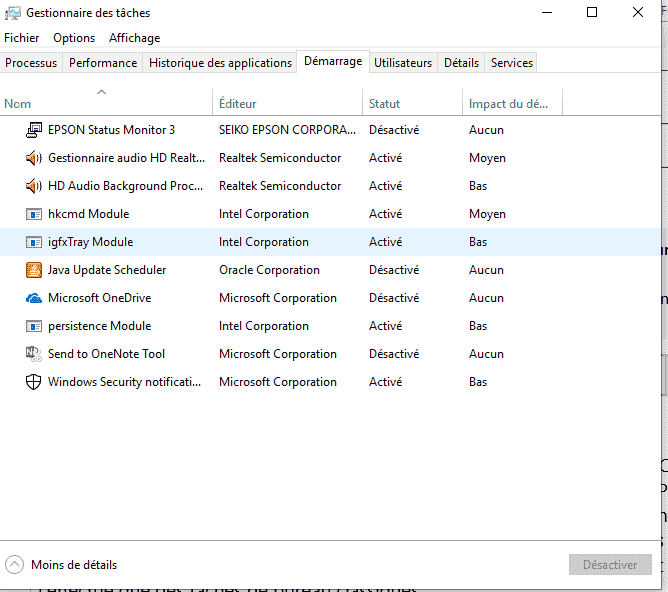Select the Démarrage tab
The height and width of the screenshot is (592, 668).
(x=333, y=61)
